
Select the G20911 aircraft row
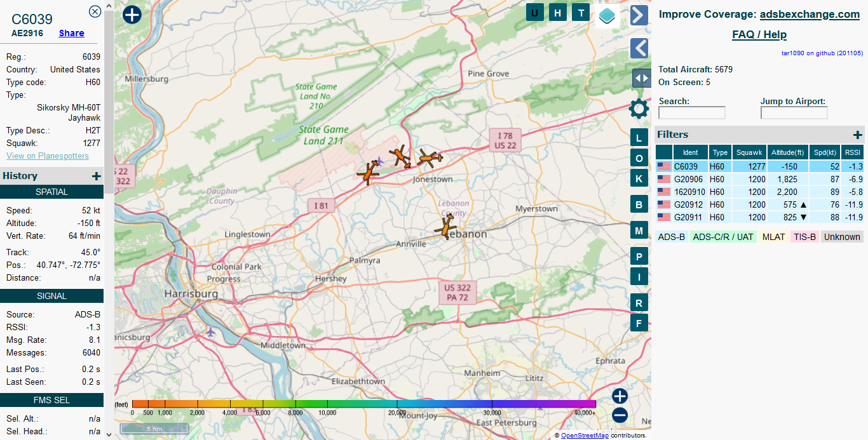click(760, 217)
